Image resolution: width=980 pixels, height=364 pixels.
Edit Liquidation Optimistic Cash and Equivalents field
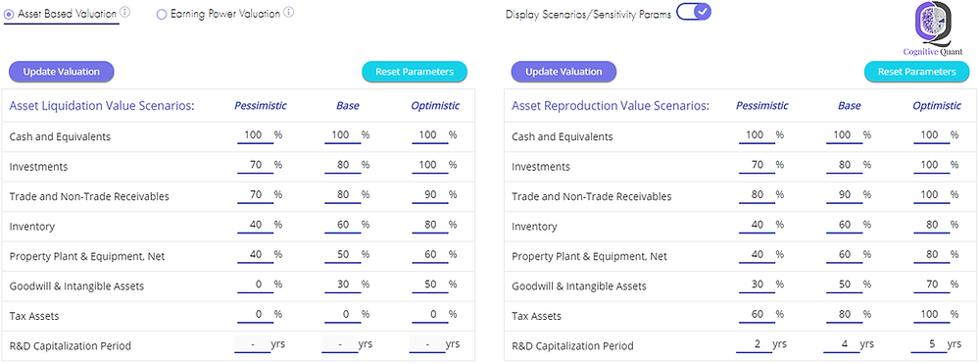429,136
